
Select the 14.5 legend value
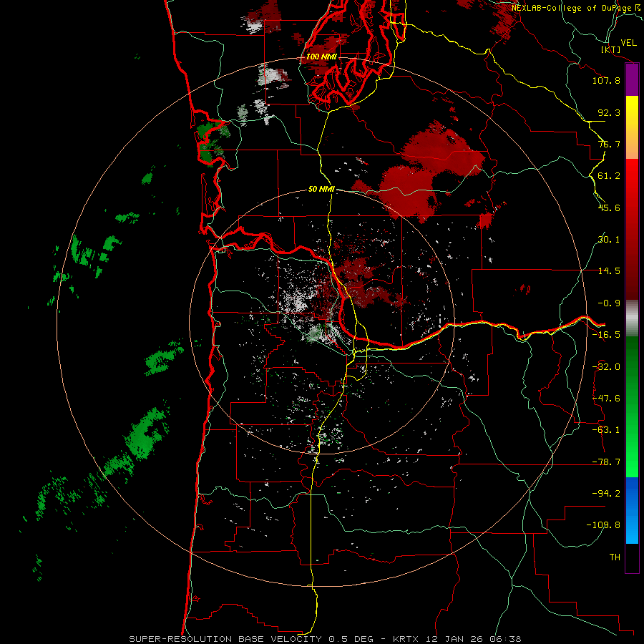click(x=609, y=271)
